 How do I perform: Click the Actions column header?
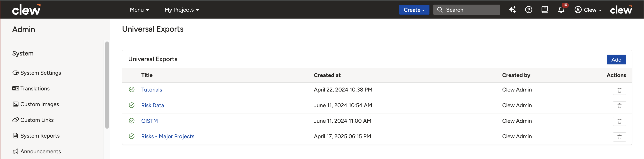pos(616,75)
